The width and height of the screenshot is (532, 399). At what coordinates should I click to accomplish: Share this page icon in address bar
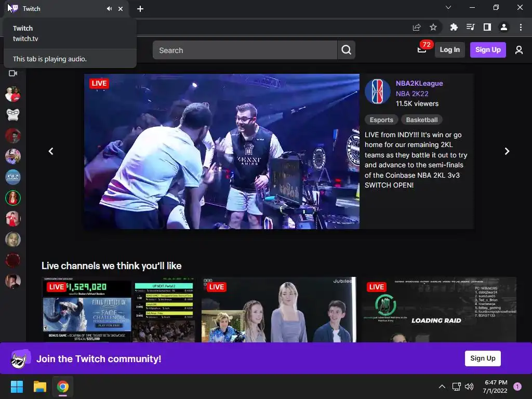[x=417, y=27]
